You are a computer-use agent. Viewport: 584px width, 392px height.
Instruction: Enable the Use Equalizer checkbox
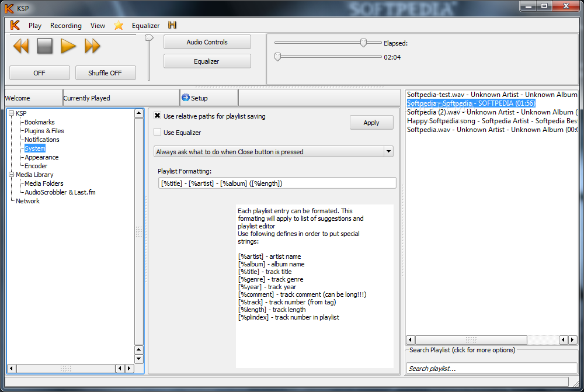click(x=158, y=132)
